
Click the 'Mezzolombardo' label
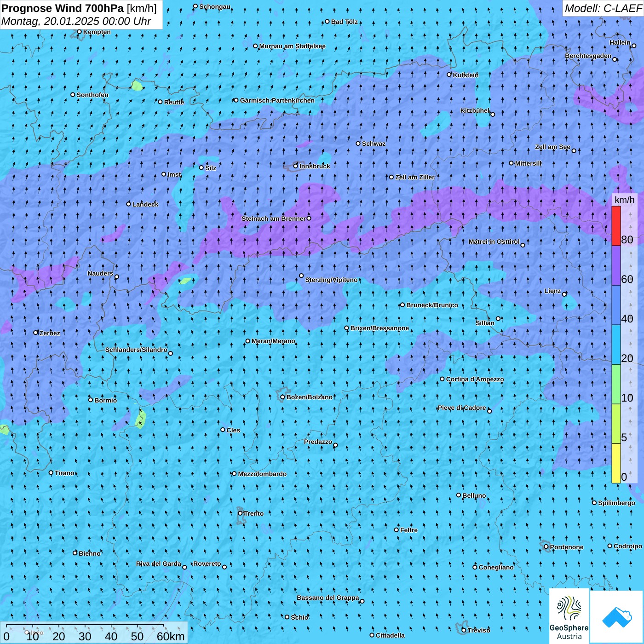pos(262,474)
